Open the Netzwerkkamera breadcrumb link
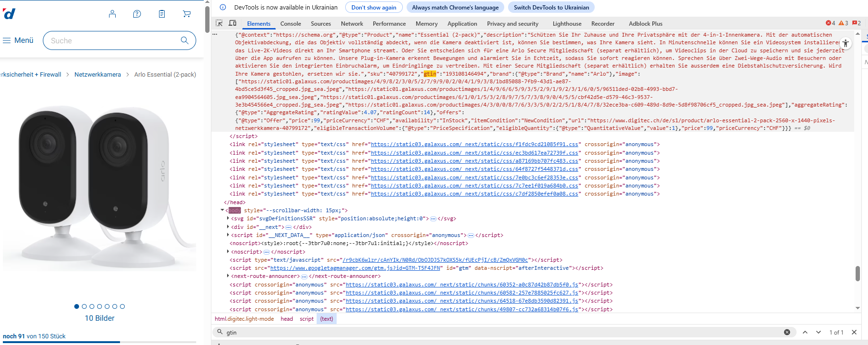This screenshot has height=345, width=868. point(98,74)
